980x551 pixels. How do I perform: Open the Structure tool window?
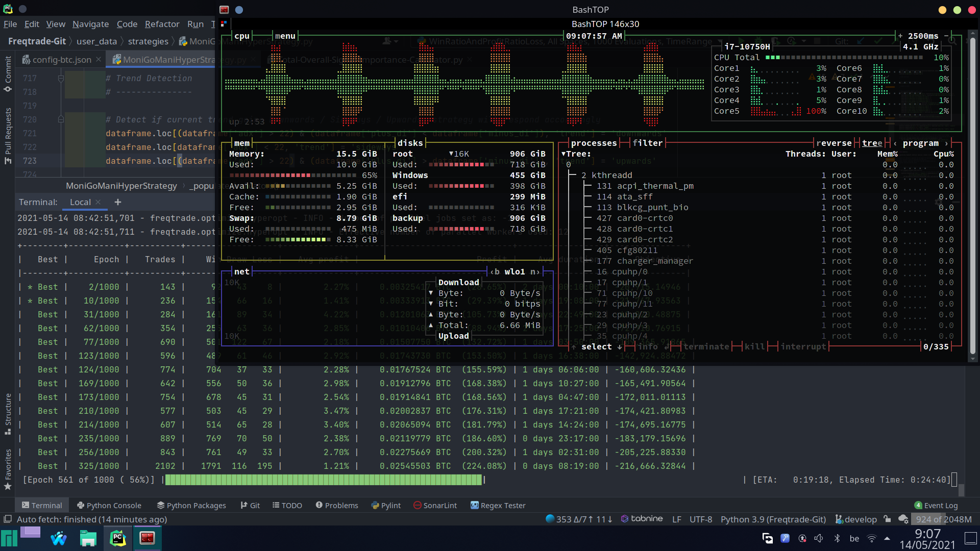(x=8, y=408)
